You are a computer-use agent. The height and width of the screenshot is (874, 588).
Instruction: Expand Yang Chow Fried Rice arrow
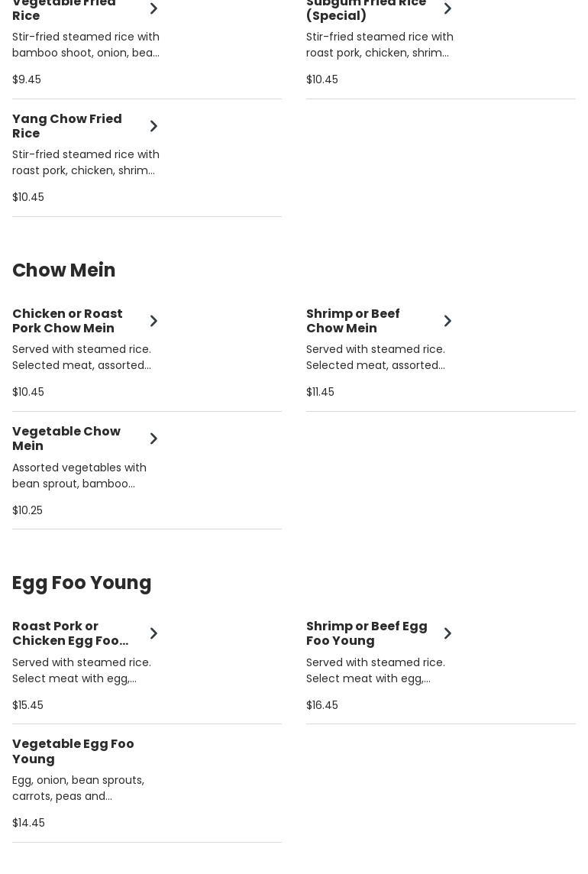(153, 126)
